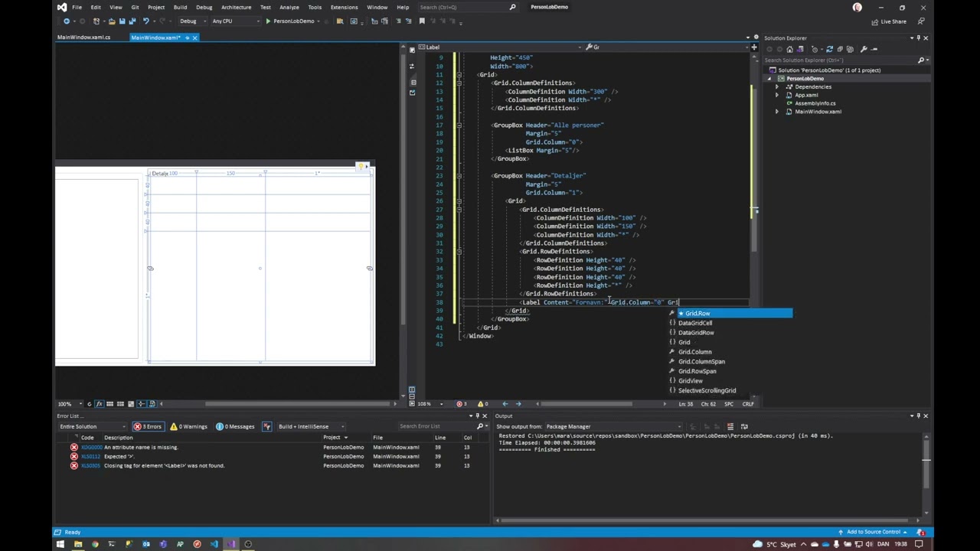Open Package Manager output source dropdown
980x551 pixels.
[612, 426]
